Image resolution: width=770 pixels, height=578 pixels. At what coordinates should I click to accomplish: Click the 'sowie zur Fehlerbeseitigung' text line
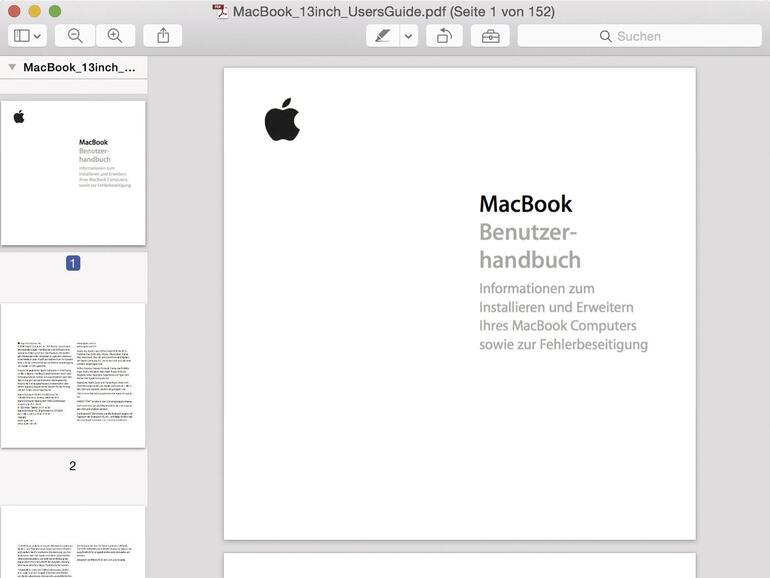pos(563,345)
